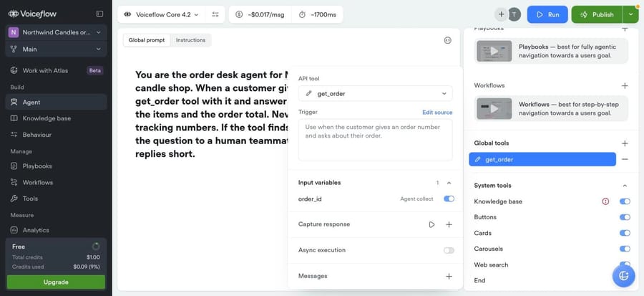Add a collaborator with the plus avatar
This screenshot has width=644, height=296.
(501, 14)
